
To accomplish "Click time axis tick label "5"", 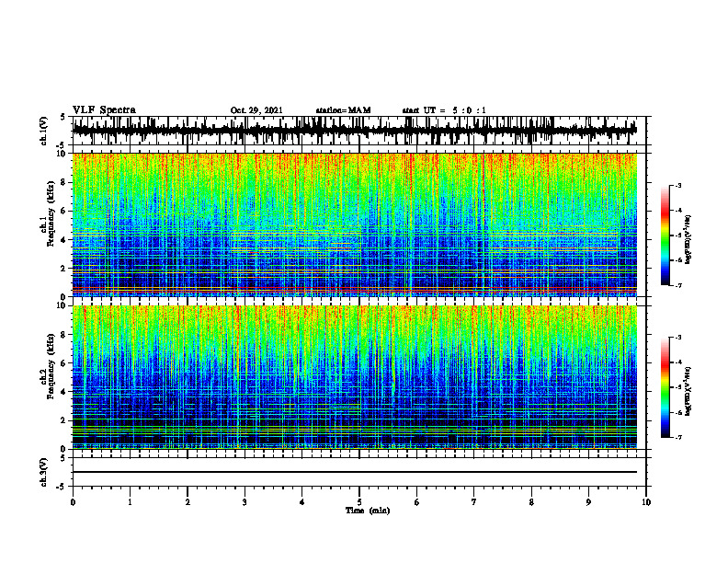I will [x=359, y=502].
